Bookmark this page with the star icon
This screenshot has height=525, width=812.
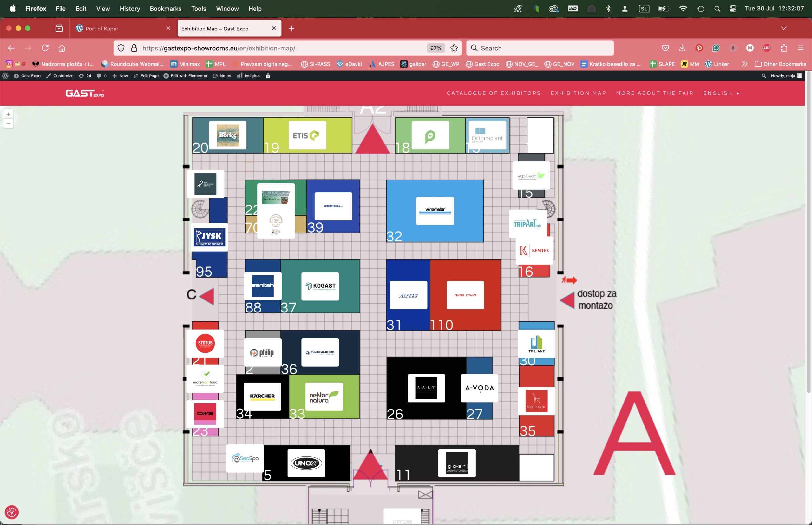[x=454, y=48]
